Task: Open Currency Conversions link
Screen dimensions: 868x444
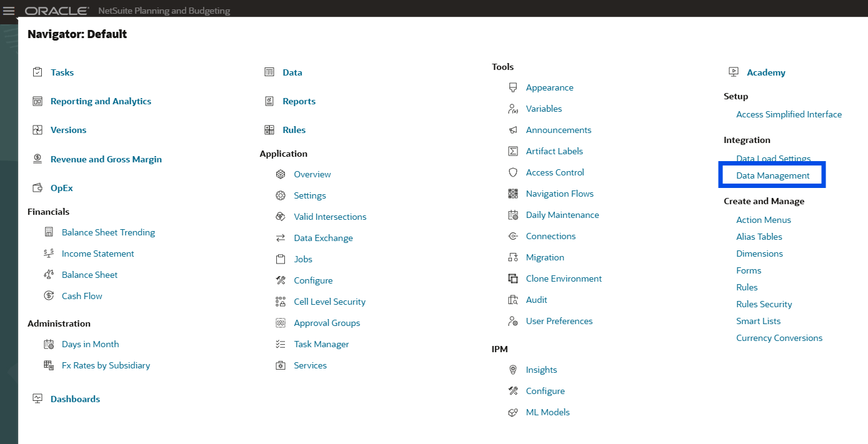Action: pos(779,338)
